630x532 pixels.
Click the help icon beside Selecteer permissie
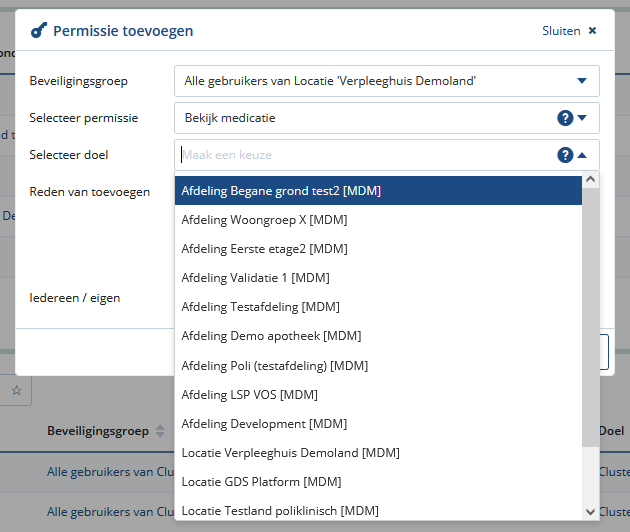click(565, 118)
